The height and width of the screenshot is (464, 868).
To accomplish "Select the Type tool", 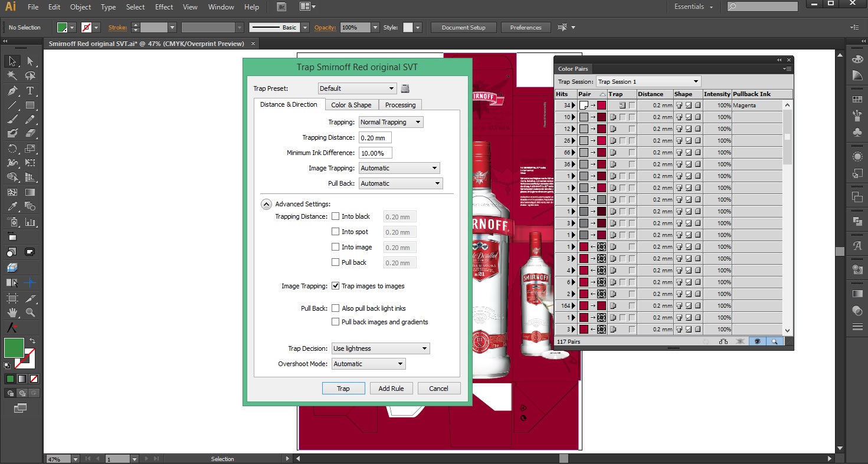I will (30, 91).
